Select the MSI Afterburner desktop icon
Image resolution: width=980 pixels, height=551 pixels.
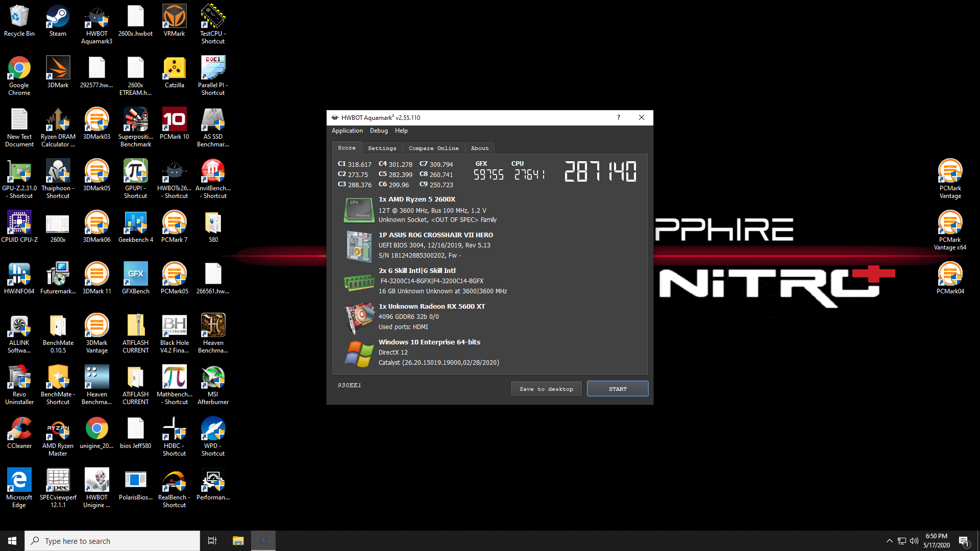[213, 385]
